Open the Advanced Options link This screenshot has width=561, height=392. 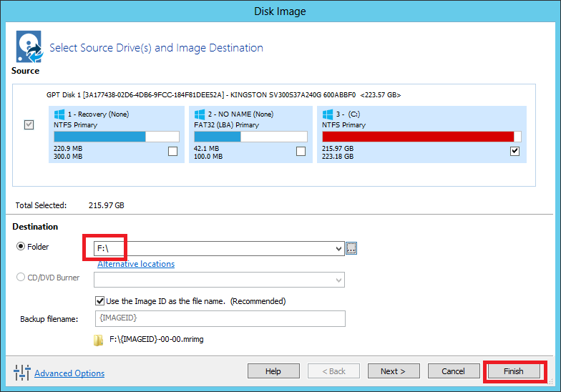pyautogui.click(x=69, y=373)
